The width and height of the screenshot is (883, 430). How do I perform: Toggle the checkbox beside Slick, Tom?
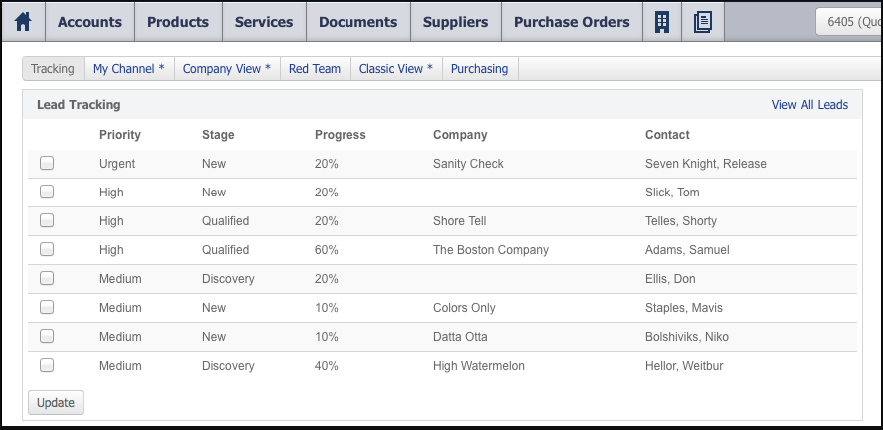point(47,192)
